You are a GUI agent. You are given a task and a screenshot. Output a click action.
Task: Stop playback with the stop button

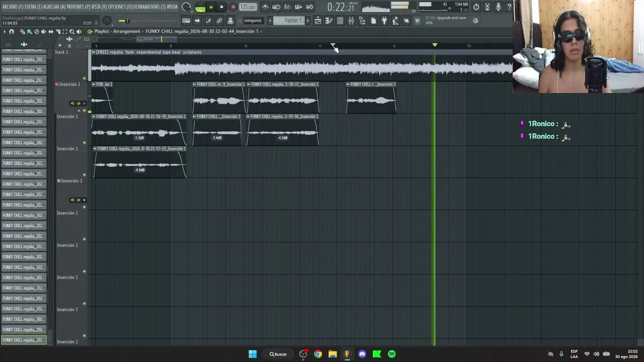coord(221,7)
